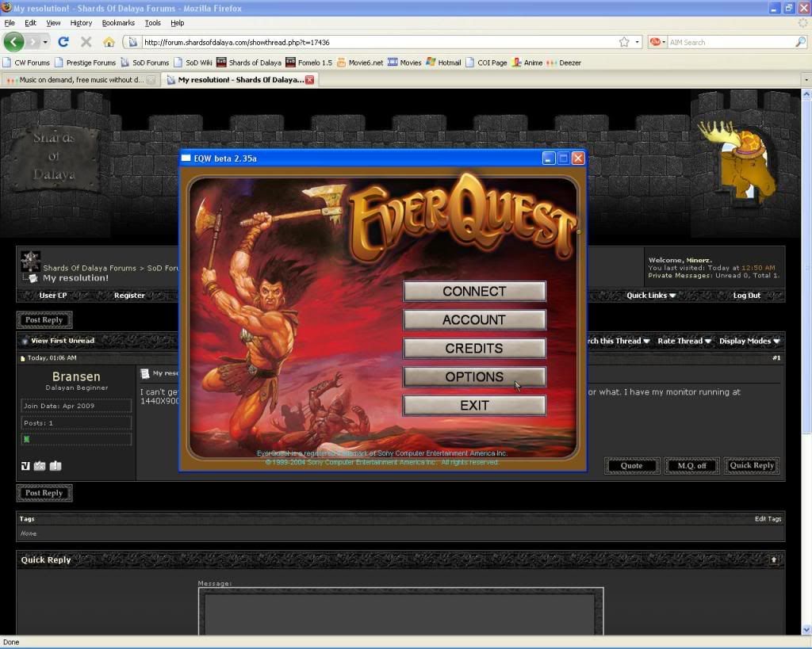Click the AIM search engine icon
Screen dimensions: 812x649
pos(655,42)
